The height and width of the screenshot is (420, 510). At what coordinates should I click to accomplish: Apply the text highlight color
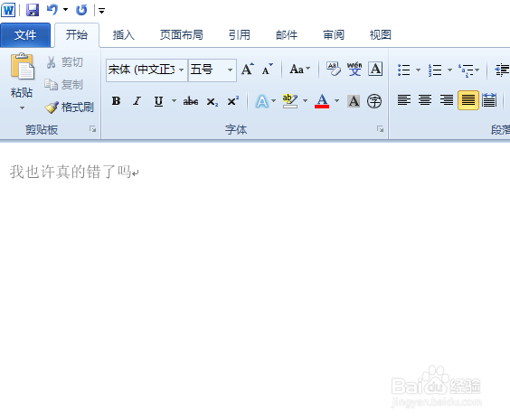[x=290, y=101]
